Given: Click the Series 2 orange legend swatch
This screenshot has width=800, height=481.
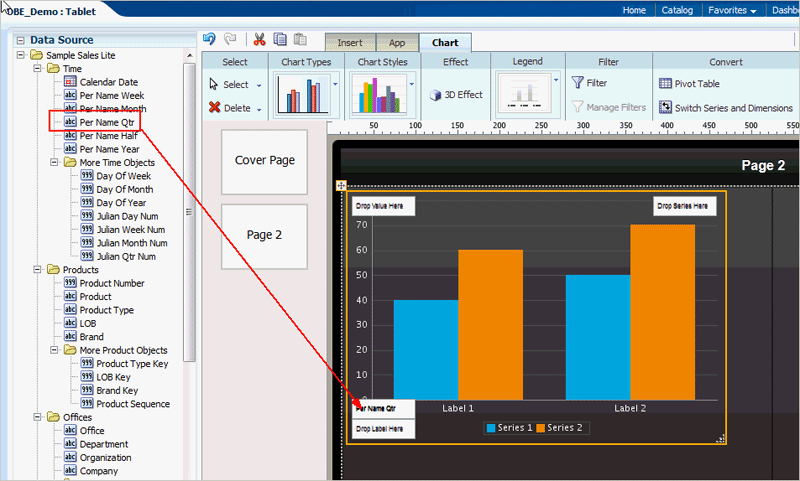Looking at the screenshot, I should point(540,428).
